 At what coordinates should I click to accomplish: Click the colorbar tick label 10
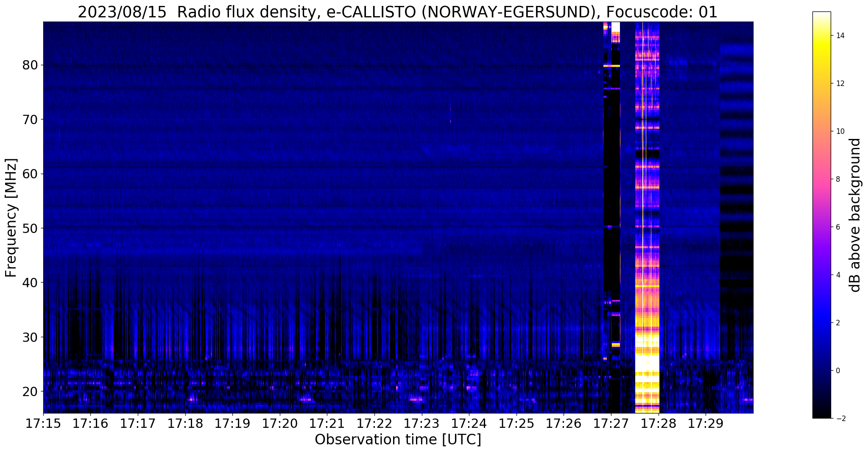tap(840, 131)
